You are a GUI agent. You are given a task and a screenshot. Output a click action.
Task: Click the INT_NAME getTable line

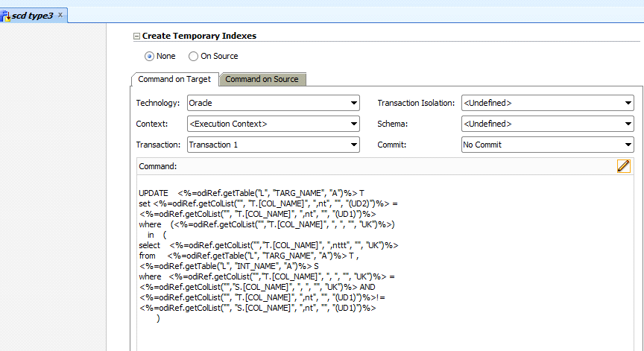pyautogui.click(x=229, y=267)
